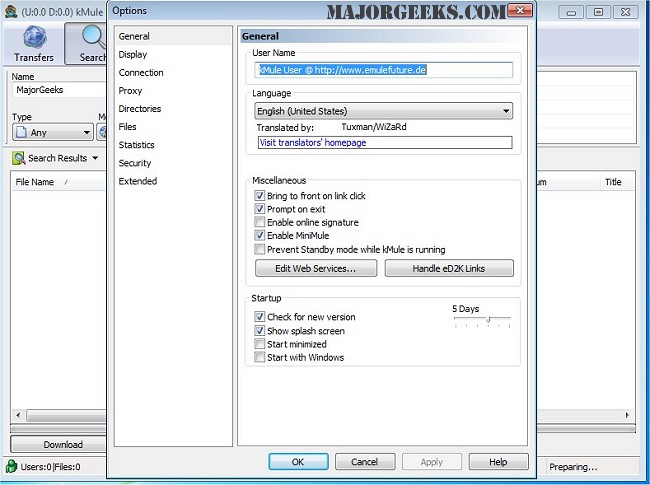Enable Start minimized checkbox
Image resolution: width=650 pixels, height=485 pixels.
(260, 344)
